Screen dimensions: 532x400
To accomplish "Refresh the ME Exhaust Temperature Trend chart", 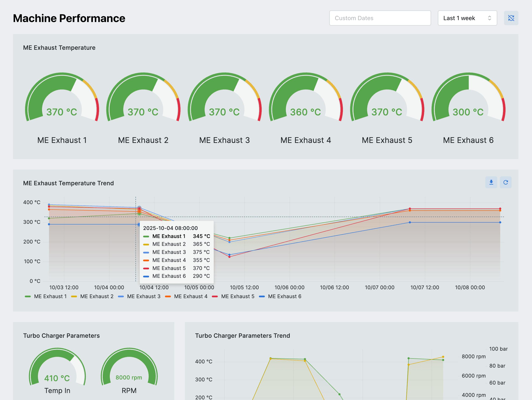I will click(x=505, y=182).
